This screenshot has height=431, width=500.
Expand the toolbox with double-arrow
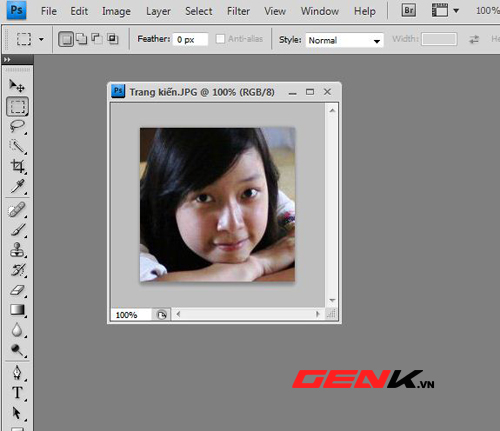point(7,60)
